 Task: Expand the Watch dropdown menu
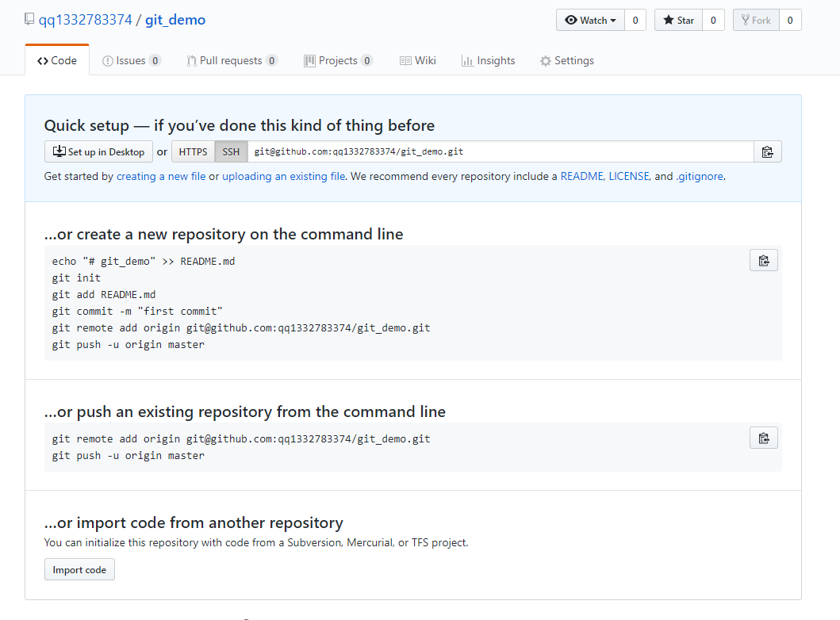(591, 21)
